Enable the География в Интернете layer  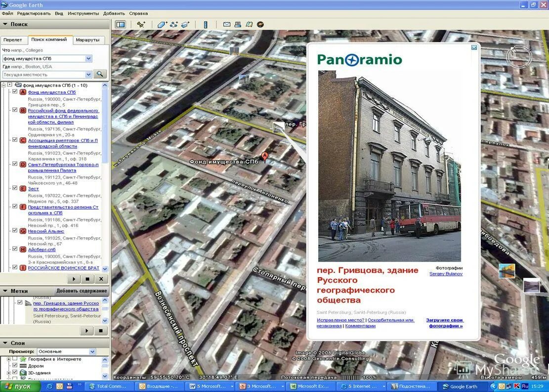(15, 359)
